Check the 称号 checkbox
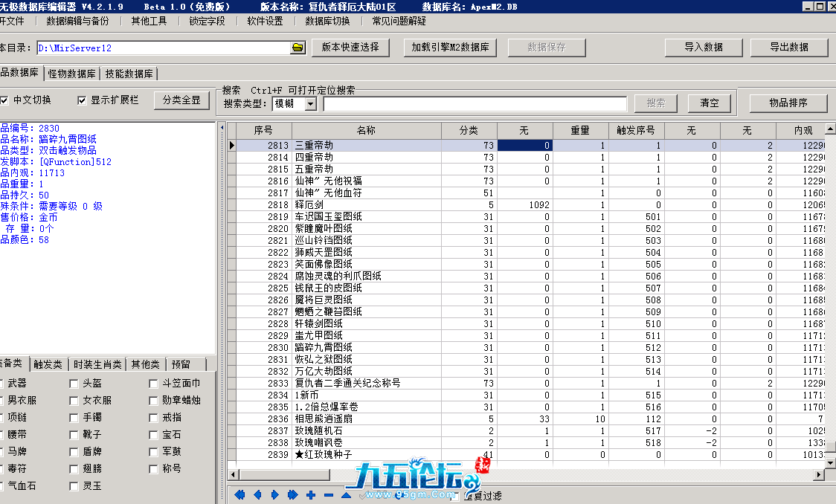The width and height of the screenshot is (836, 504). [153, 469]
